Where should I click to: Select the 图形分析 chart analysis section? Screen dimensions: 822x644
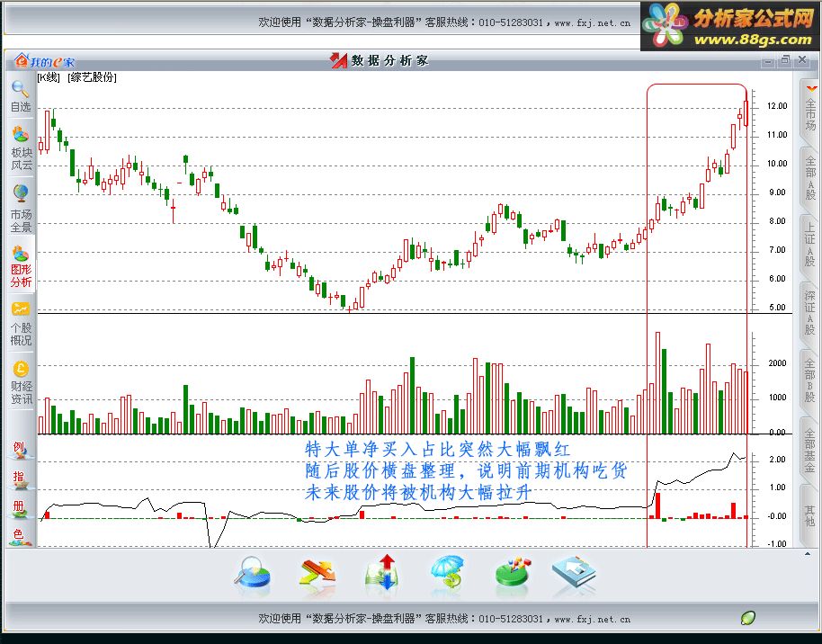coord(21,266)
